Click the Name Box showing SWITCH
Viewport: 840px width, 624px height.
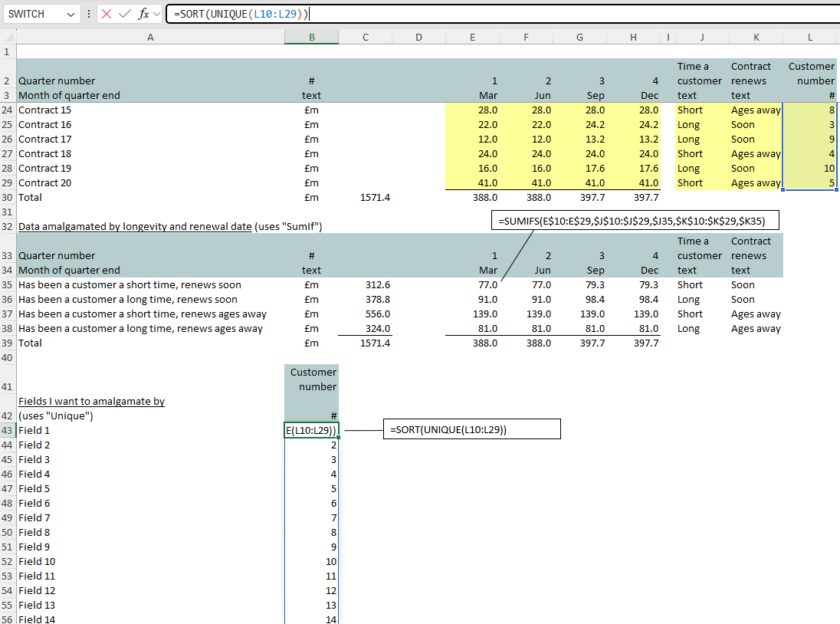(34, 14)
